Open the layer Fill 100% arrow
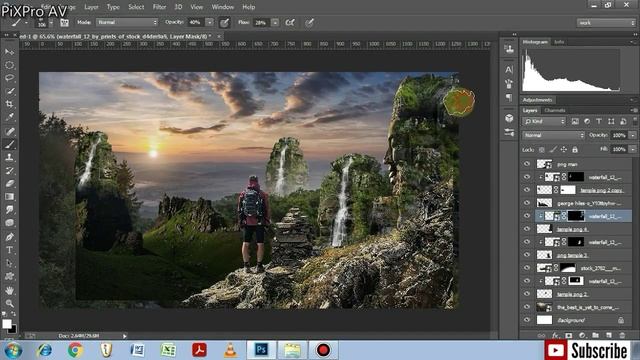The height and width of the screenshot is (360, 640). [632, 149]
